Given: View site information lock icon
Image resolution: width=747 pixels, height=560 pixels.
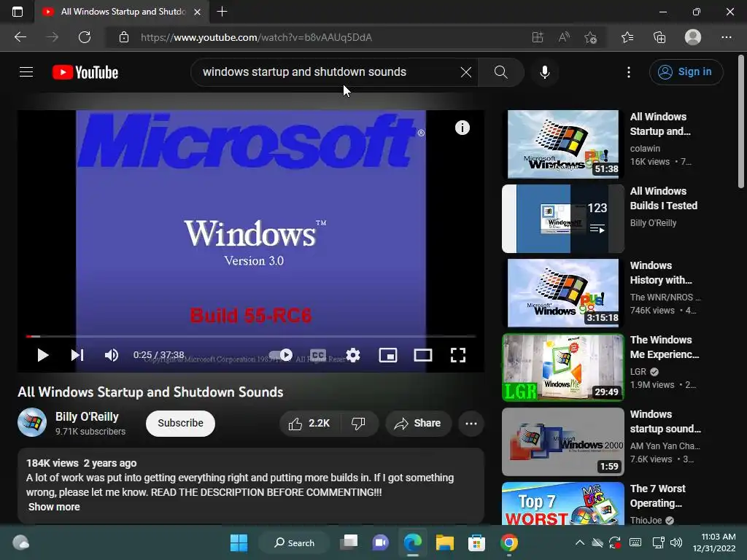Looking at the screenshot, I should tap(124, 37).
